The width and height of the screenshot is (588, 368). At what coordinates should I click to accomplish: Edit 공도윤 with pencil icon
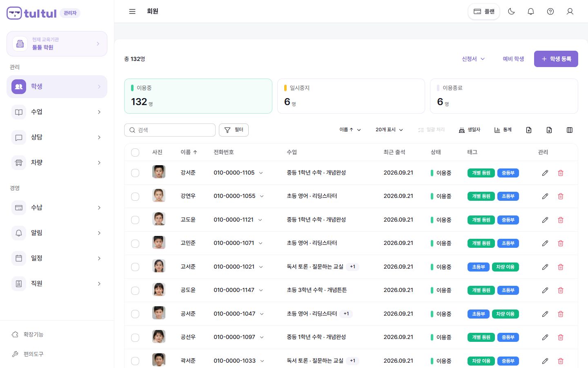(545, 290)
